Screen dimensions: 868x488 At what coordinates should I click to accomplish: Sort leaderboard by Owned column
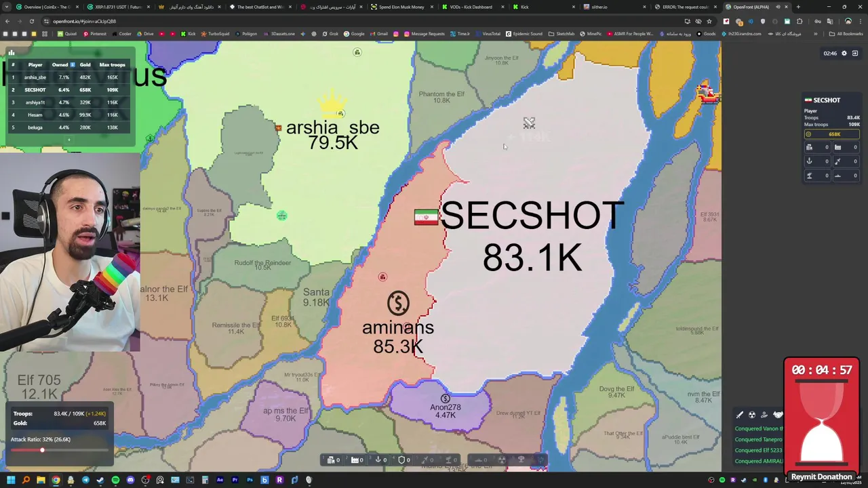point(63,65)
